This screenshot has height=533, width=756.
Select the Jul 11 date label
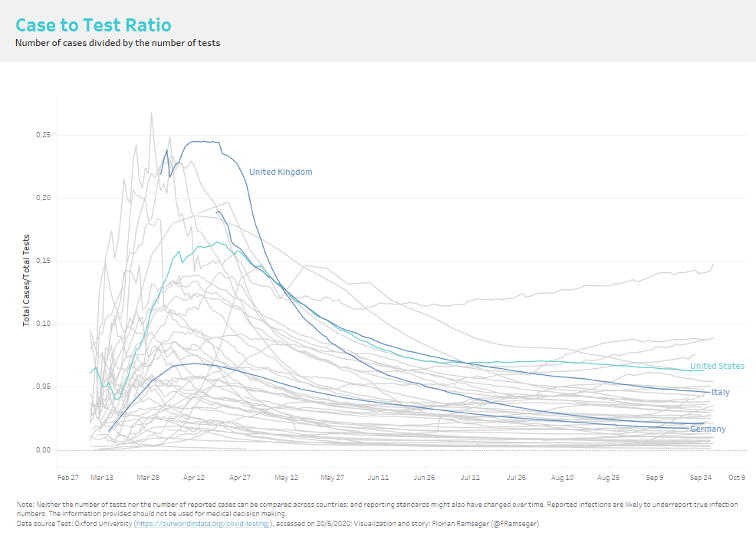pyautogui.click(x=470, y=477)
